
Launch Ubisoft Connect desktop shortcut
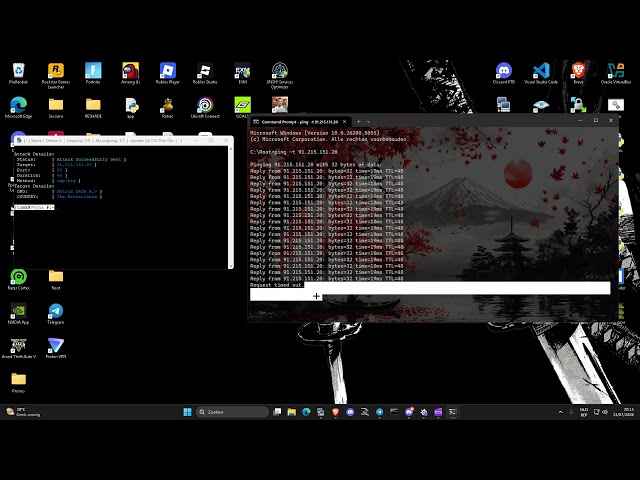[x=205, y=107]
